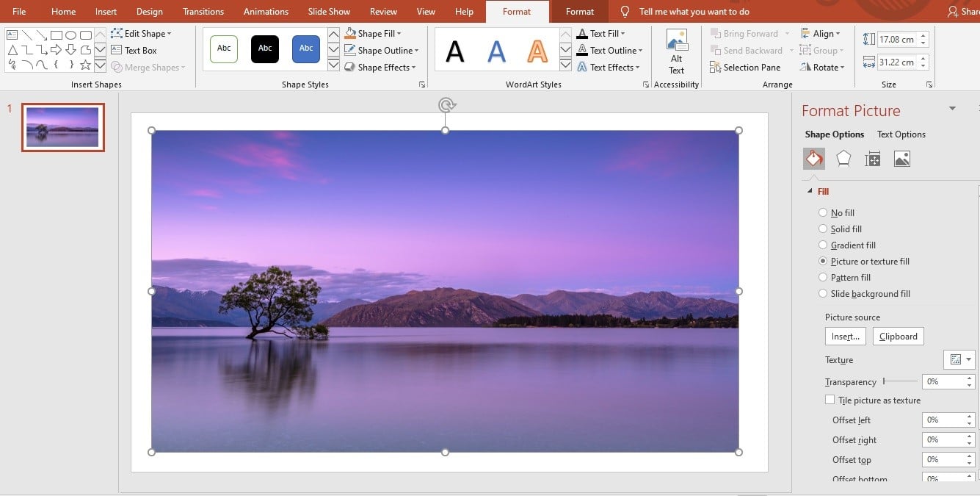Open the Size & Properties icon

coord(873,159)
